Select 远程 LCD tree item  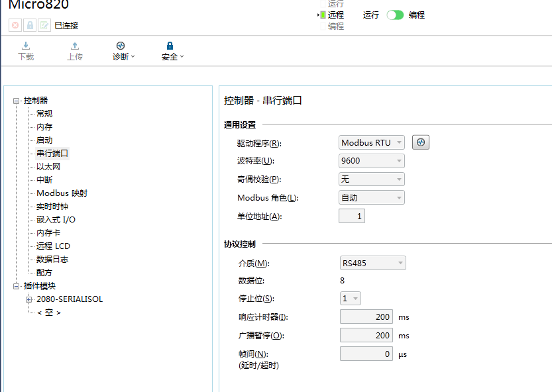coord(53,246)
